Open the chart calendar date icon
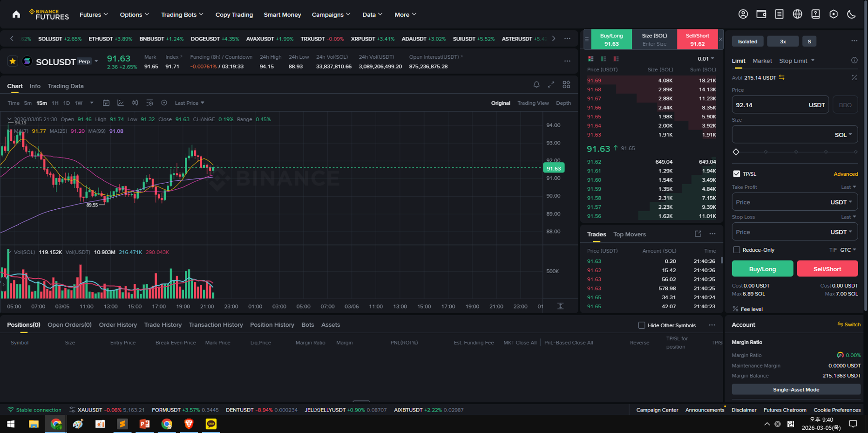 tap(106, 103)
